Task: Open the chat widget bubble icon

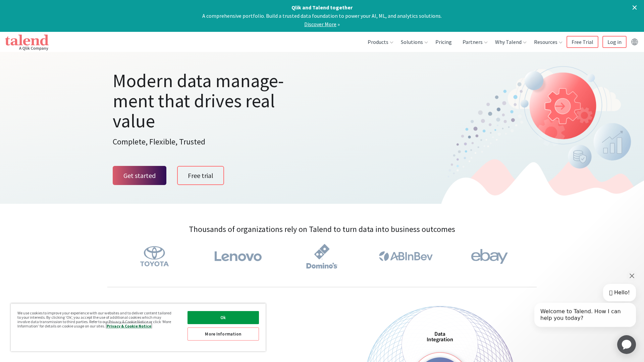Action: tap(626, 344)
